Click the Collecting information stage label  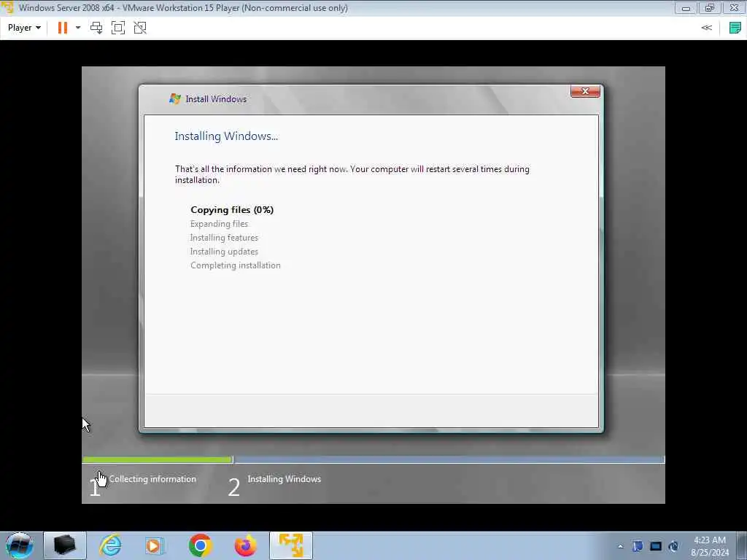(x=152, y=479)
